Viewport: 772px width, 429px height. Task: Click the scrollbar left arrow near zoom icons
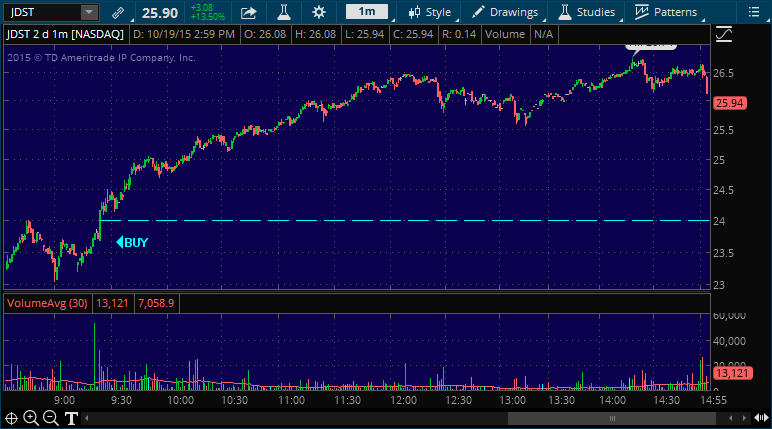(x=87, y=419)
